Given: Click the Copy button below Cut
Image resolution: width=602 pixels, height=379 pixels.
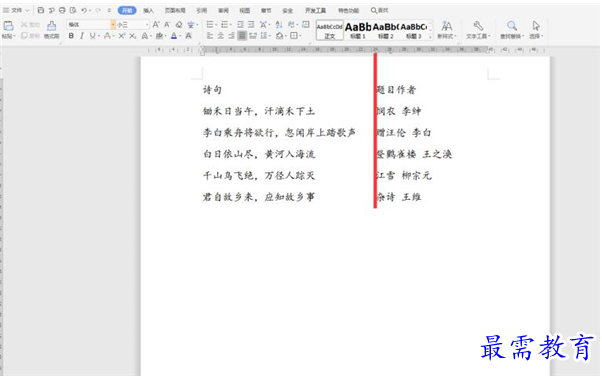Looking at the screenshot, I should 30,36.
